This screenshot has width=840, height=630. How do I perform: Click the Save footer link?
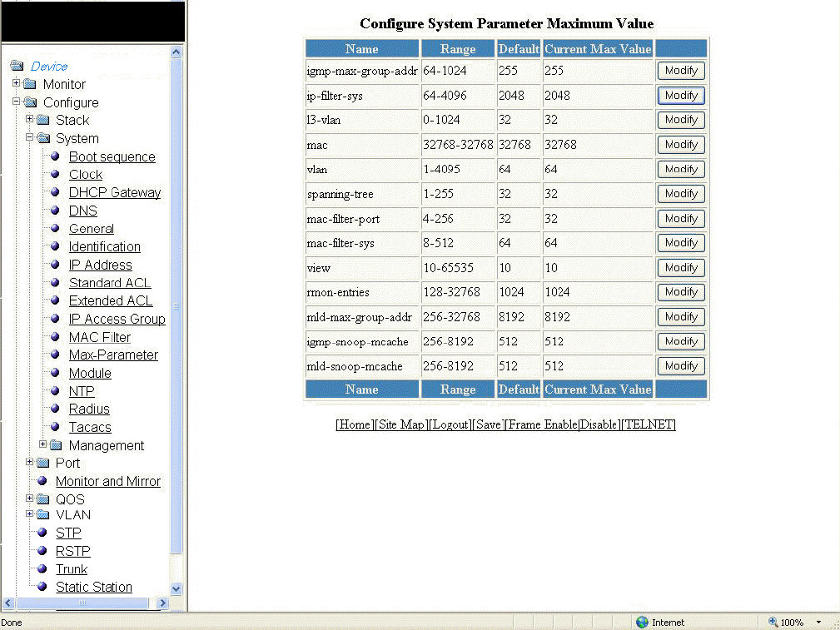point(489,424)
